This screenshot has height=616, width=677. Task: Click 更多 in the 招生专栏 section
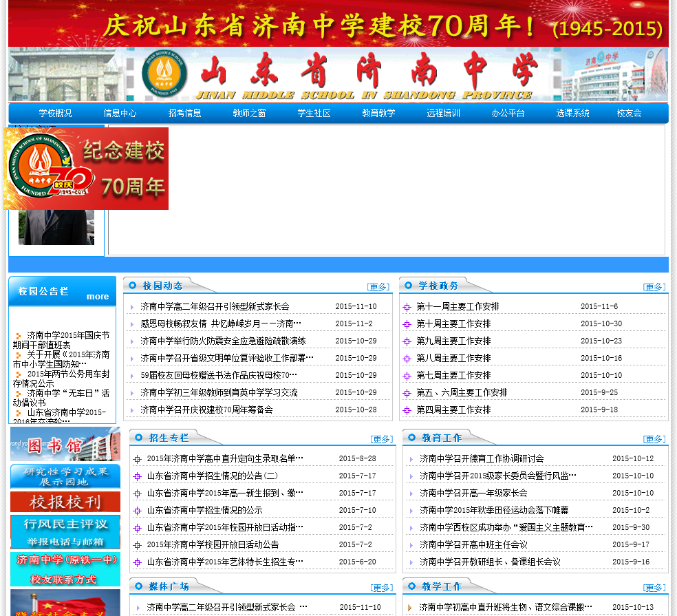(382, 439)
